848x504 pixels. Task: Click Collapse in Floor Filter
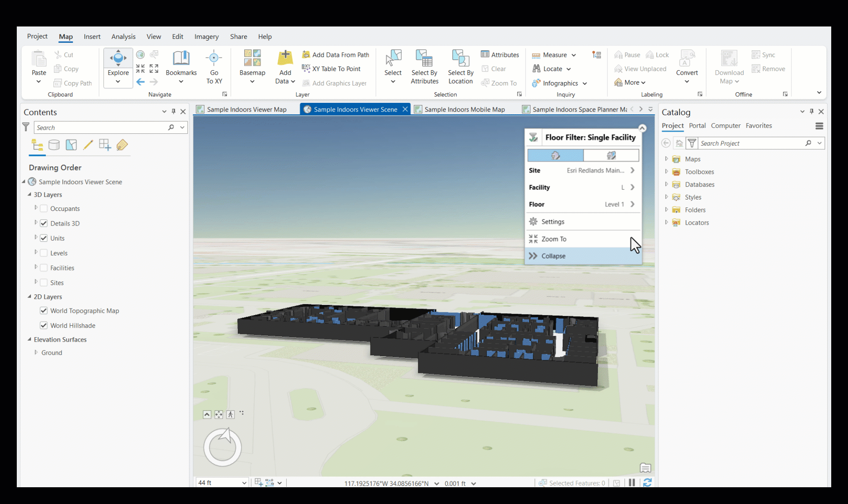(x=553, y=256)
